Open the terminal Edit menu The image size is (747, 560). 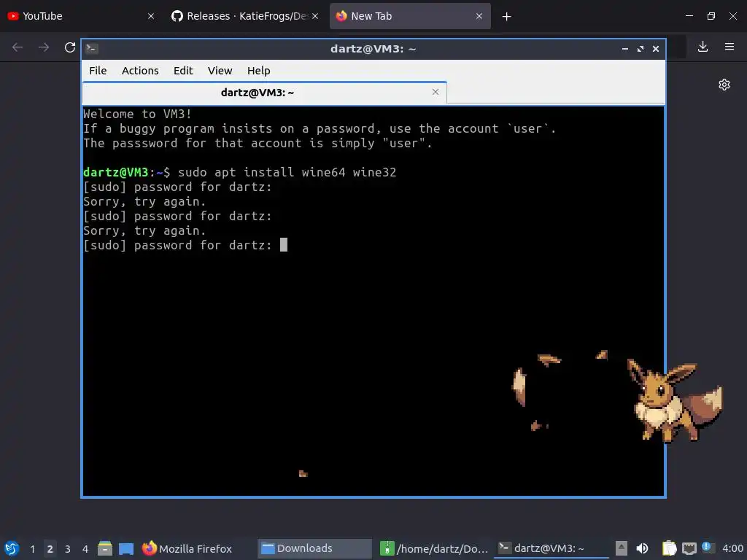pos(183,71)
